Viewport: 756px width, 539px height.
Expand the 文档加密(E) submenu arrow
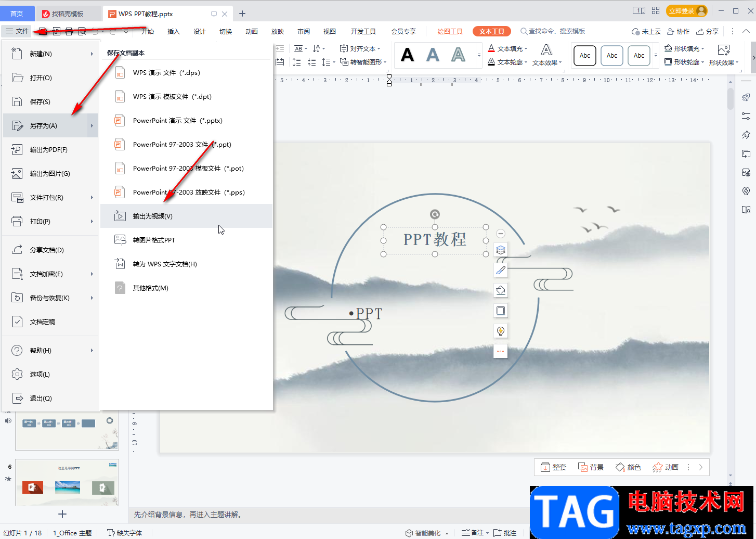pyautogui.click(x=92, y=274)
